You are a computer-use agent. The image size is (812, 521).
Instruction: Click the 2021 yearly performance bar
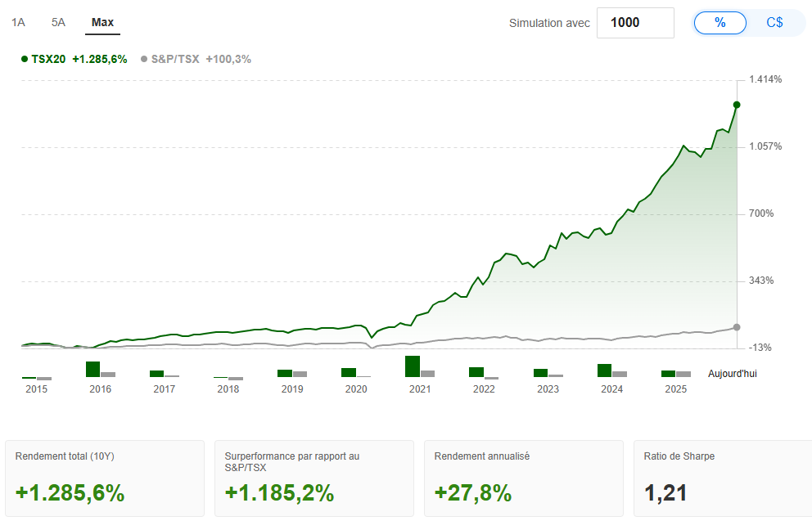(x=413, y=366)
